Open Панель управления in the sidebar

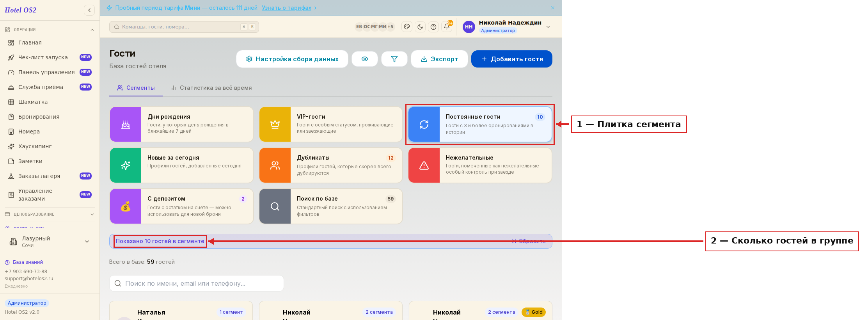(x=50, y=72)
